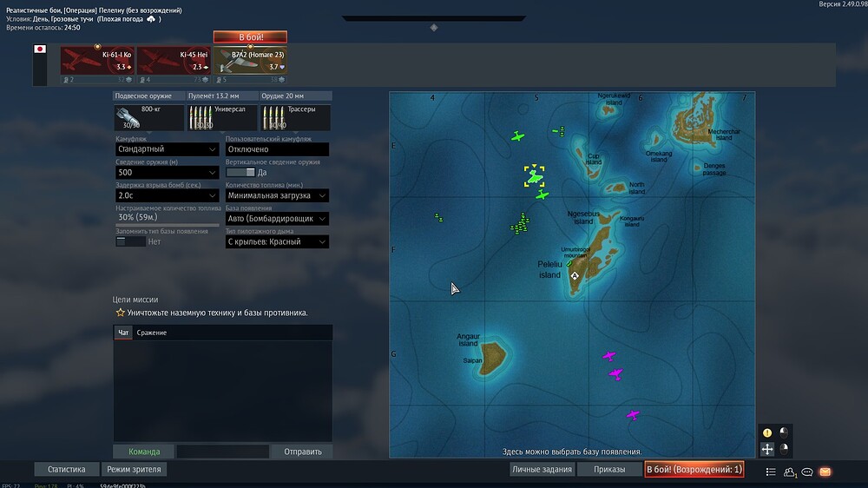The image size is (868, 488).
Task: Open the Статистика button
Action: pos(67,470)
